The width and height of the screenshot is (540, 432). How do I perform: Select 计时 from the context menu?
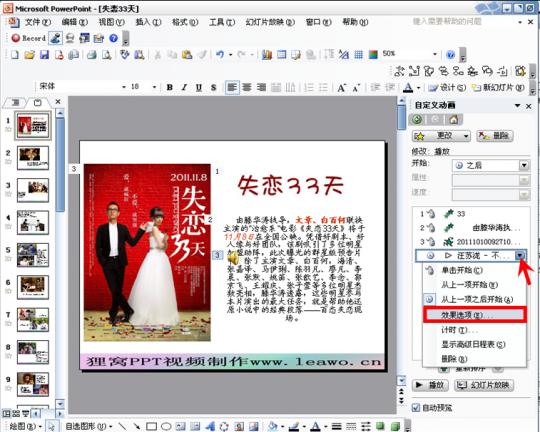475,330
